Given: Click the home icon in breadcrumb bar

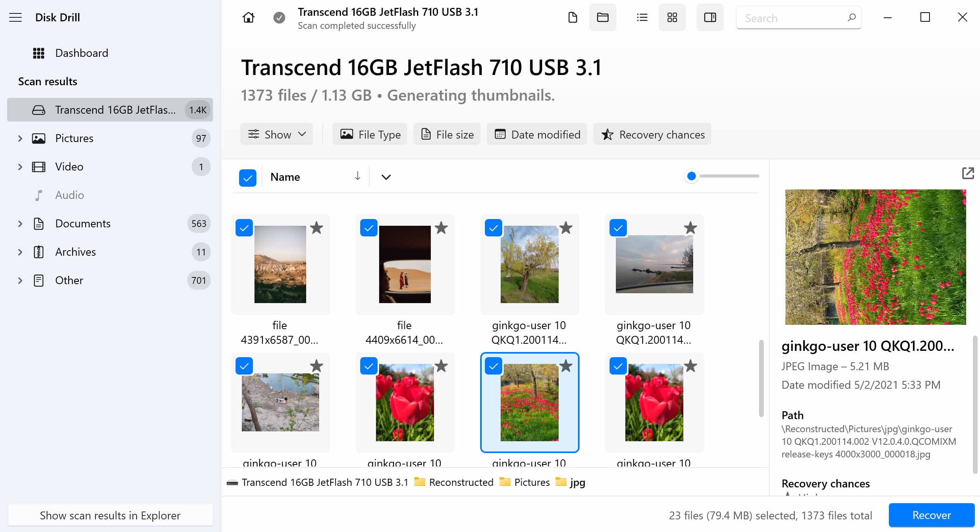Looking at the screenshot, I should pos(249,18).
